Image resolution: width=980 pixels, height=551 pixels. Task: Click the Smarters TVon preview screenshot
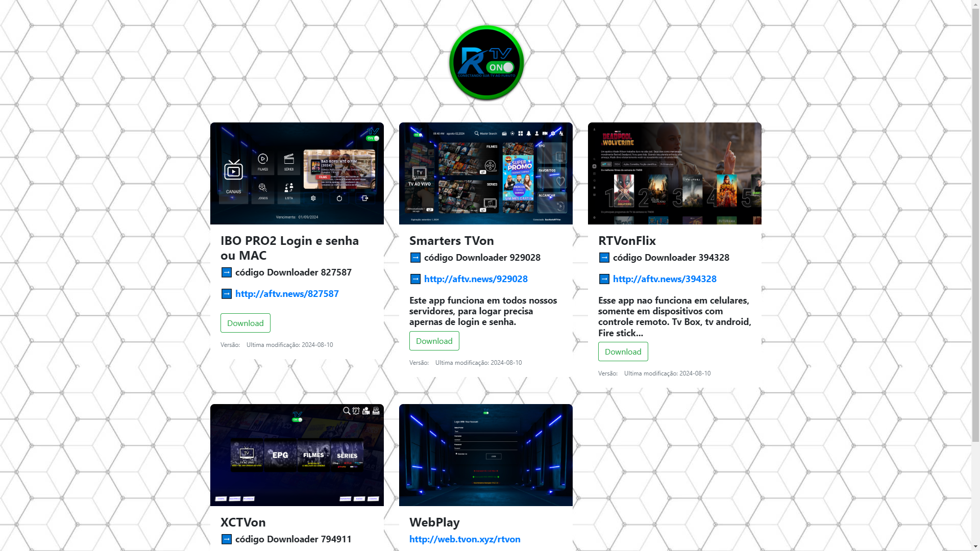click(x=486, y=173)
